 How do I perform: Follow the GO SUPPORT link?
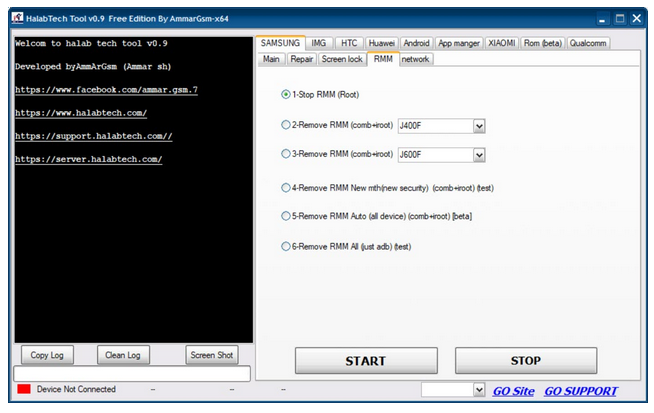[x=581, y=391]
